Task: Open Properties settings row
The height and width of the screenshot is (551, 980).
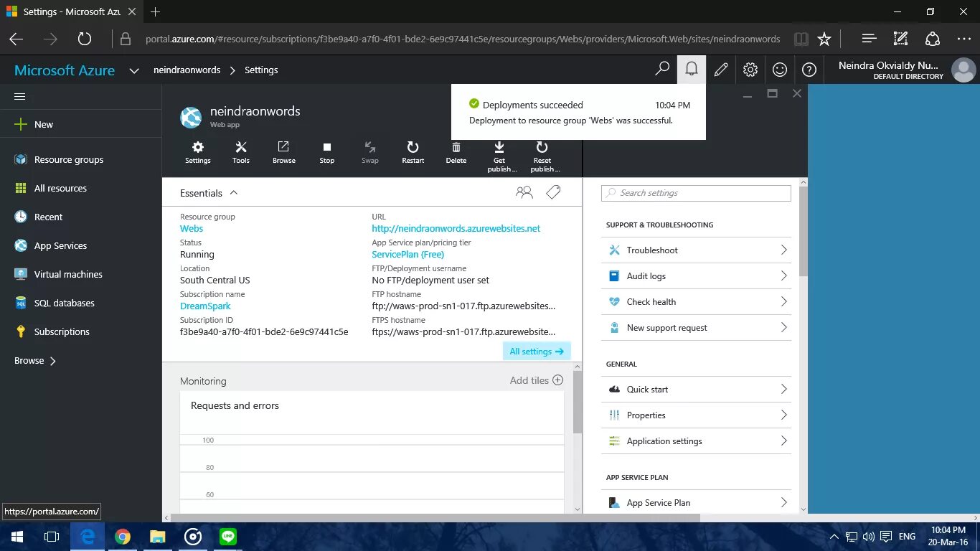Action: tap(696, 415)
